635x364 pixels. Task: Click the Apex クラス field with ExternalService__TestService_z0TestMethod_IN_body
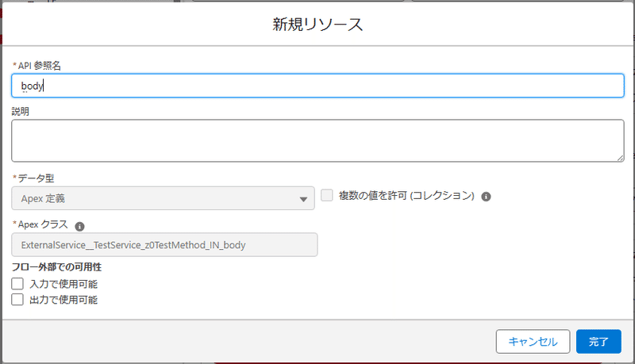(x=164, y=245)
